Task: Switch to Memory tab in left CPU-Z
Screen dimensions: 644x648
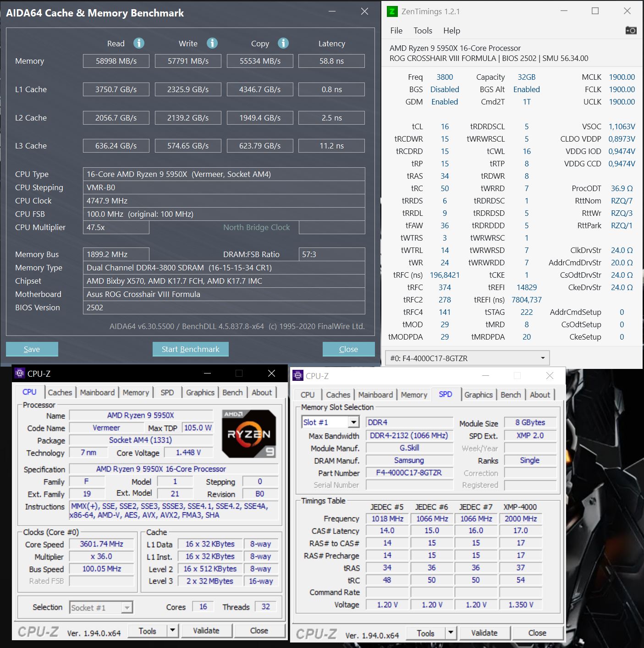Action: point(136,392)
